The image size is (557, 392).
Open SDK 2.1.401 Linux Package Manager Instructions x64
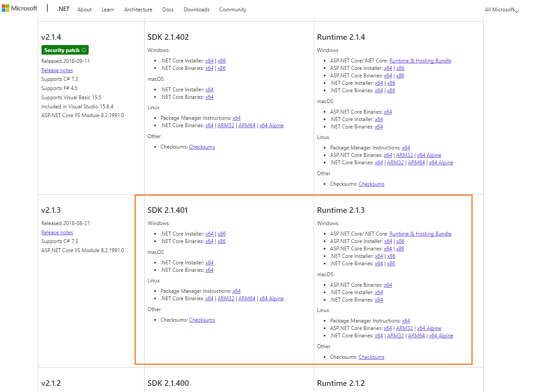tap(236, 291)
